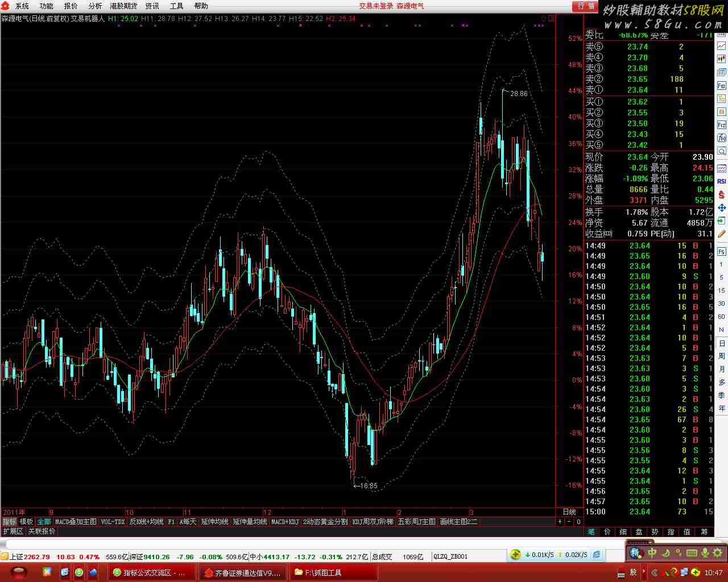Open the 指标公式交流区 taskbar window

[x=153, y=572]
